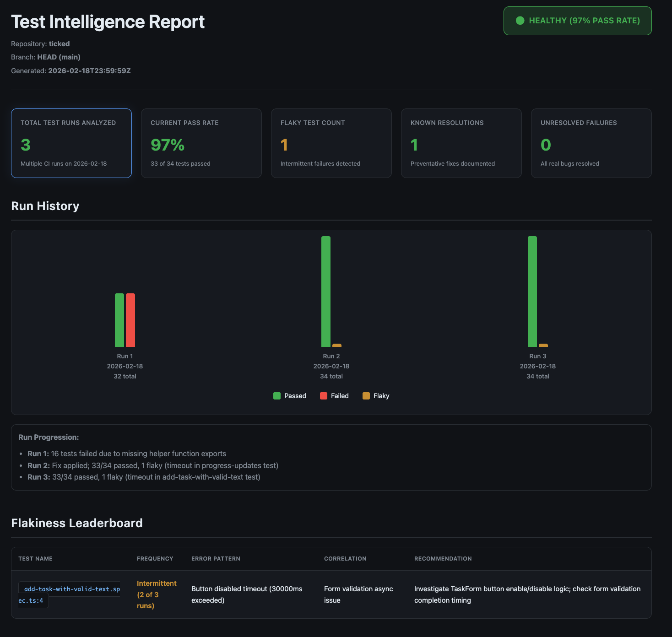This screenshot has height=637, width=672.
Task: Click Run 3 small flaky bar
Action: (543, 345)
